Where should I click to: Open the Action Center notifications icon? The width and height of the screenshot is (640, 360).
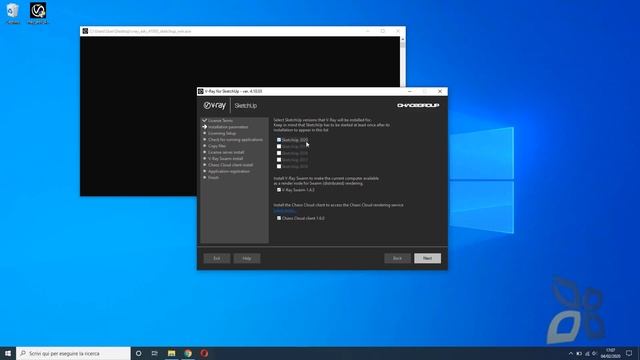click(x=629, y=353)
